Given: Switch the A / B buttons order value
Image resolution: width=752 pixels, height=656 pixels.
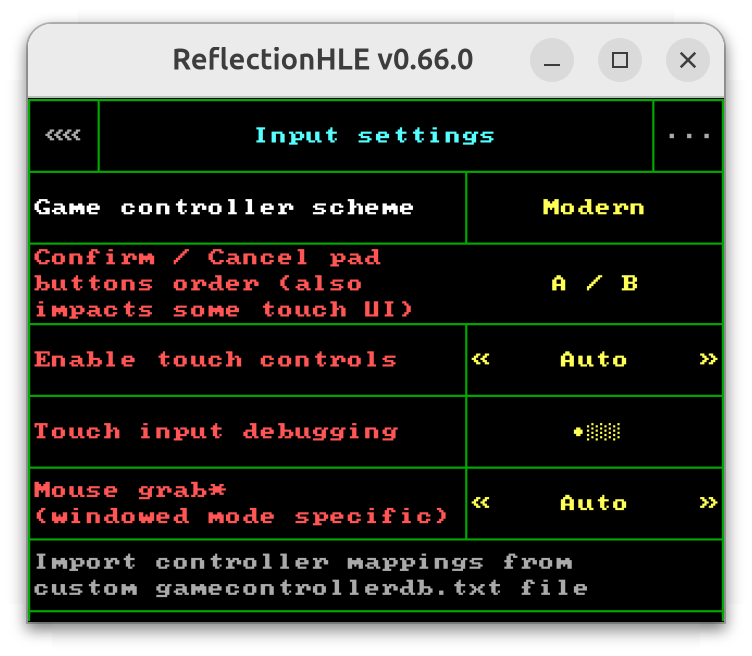Looking at the screenshot, I should [x=594, y=284].
